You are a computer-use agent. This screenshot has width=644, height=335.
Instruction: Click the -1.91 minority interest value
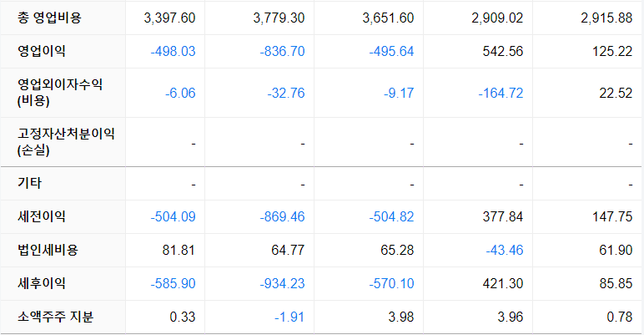[289, 317]
